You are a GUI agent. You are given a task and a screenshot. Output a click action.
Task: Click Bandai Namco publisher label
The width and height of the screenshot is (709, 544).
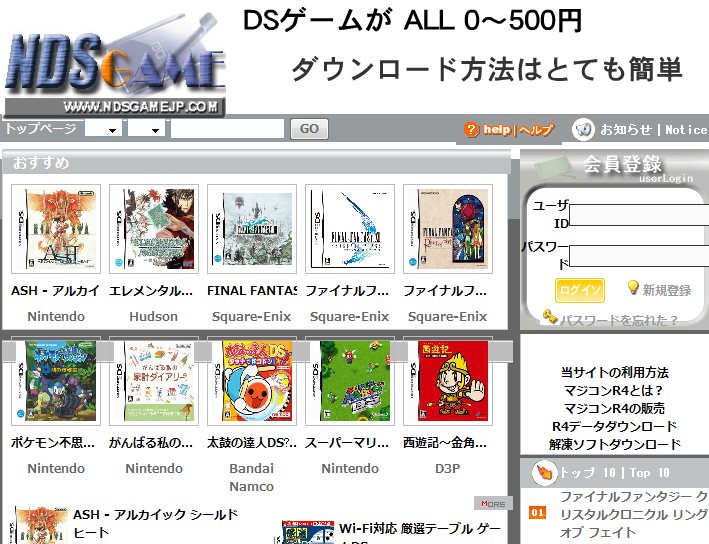coord(252,478)
